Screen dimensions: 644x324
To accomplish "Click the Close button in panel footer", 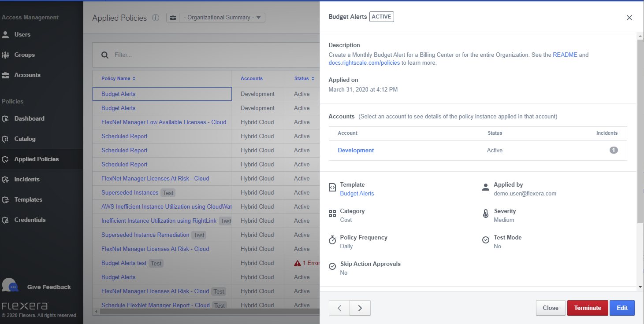I will pyautogui.click(x=551, y=308).
